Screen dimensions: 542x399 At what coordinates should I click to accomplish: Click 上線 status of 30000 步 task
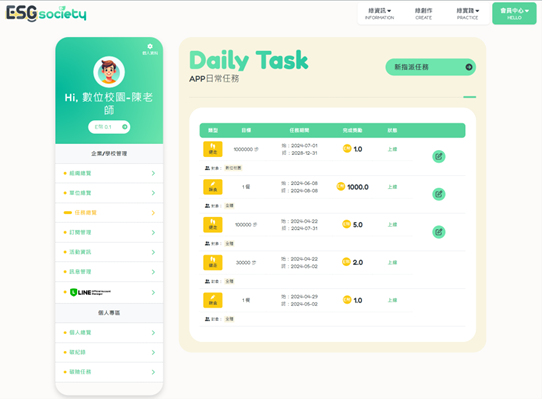coord(392,262)
